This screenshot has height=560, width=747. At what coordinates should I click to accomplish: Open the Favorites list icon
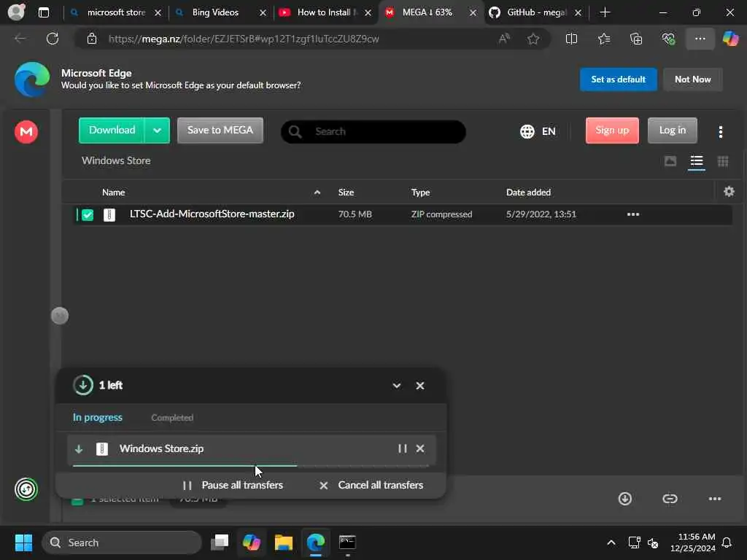tap(603, 39)
